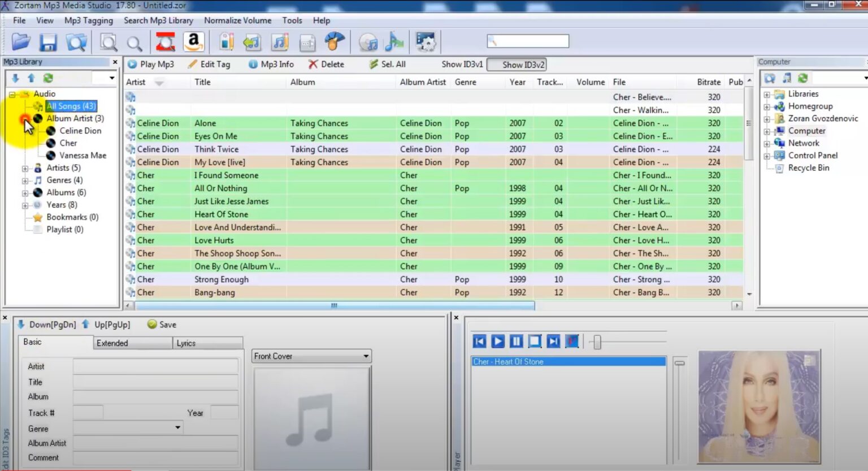Screen dimensions: 868x471
Task: Open the File menu
Action: [19, 20]
